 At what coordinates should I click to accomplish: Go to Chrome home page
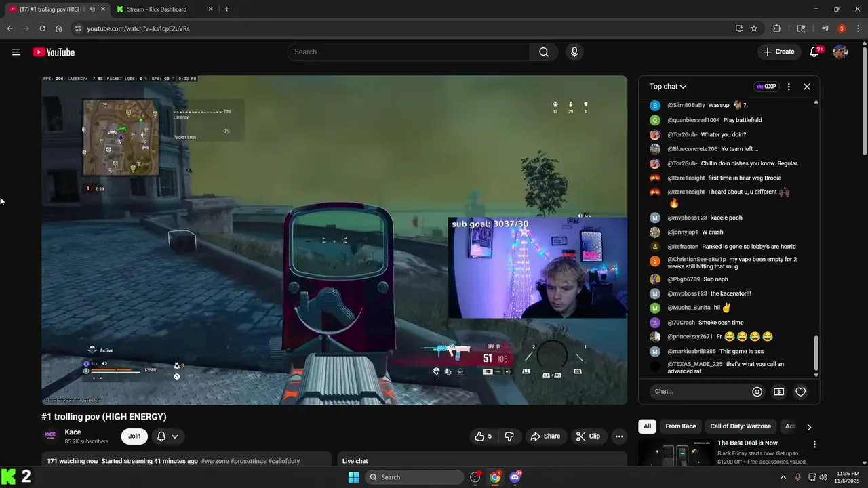coord(58,28)
